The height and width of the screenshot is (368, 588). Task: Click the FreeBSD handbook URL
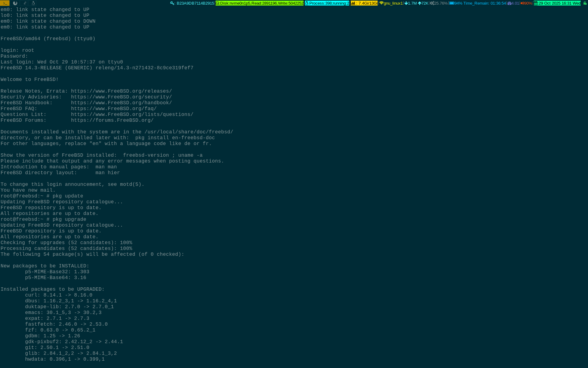121,103
